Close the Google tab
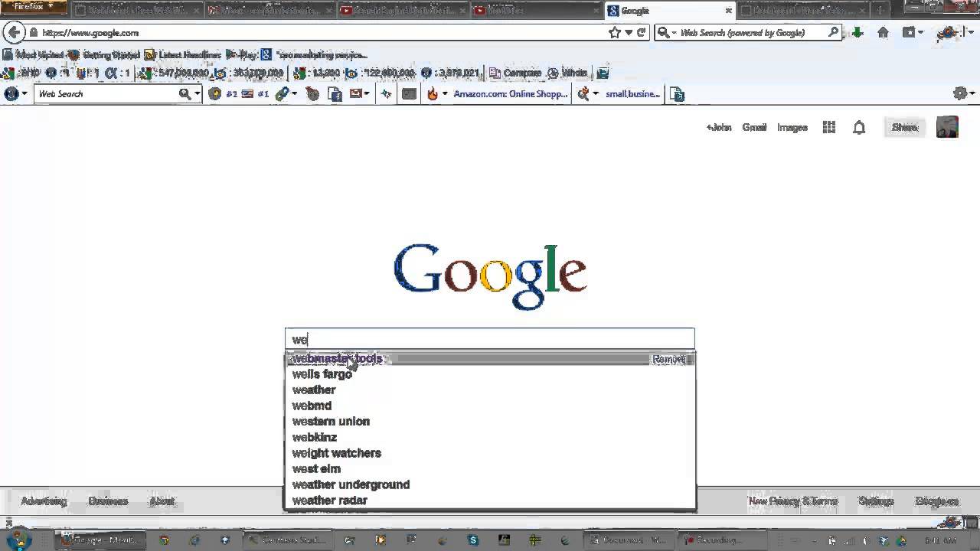The height and width of the screenshot is (551, 980). pos(728,11)
